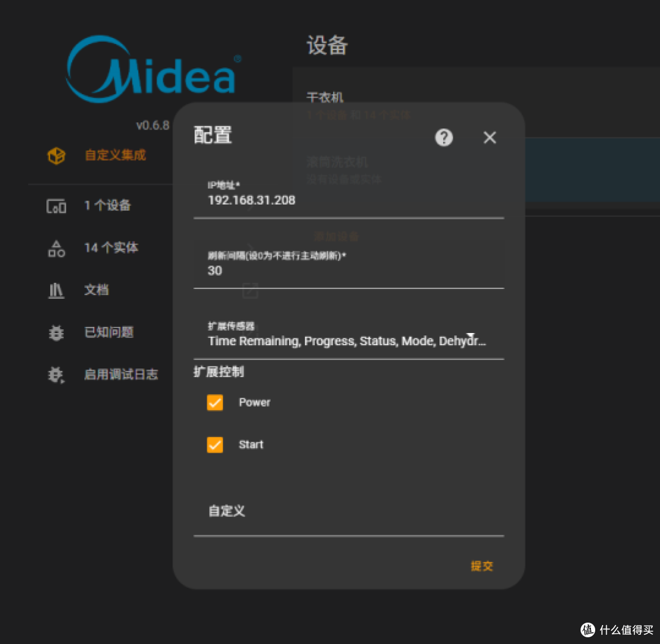This screenshot has width=660, height=644.
Task: Click the bug icon for 已知问题
Action: 56,332
